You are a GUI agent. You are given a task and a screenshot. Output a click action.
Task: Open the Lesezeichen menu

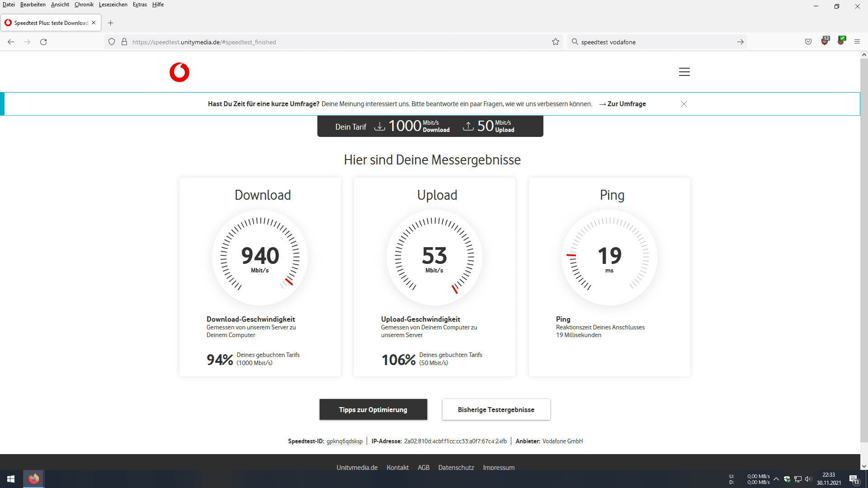coord(113,5)
